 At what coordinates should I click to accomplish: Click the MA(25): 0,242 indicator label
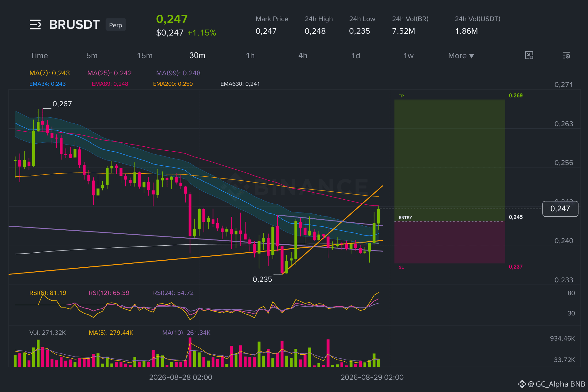click(109, 73)
